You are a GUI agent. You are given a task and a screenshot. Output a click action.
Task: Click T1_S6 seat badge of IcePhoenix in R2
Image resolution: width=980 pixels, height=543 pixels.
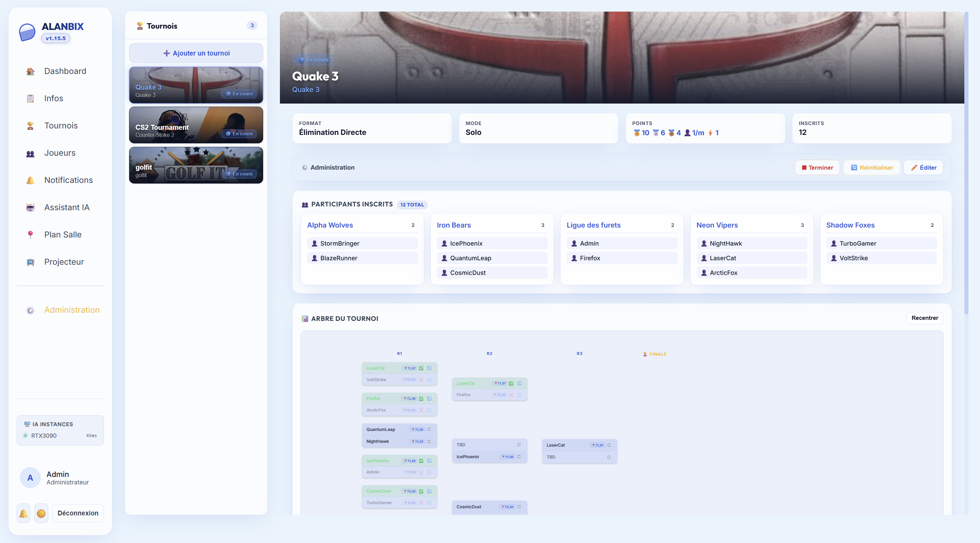(x=508, y=456)
